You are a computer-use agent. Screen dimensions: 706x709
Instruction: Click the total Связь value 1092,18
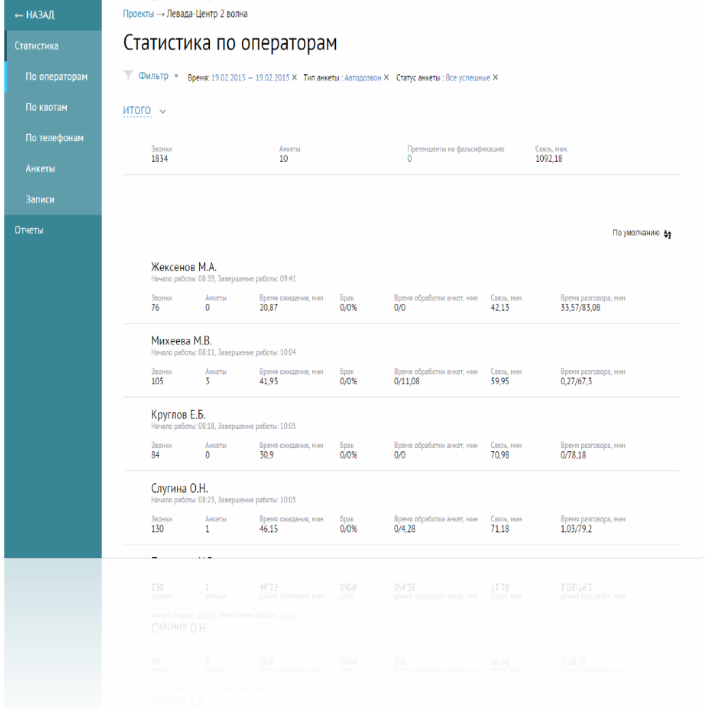549,159
